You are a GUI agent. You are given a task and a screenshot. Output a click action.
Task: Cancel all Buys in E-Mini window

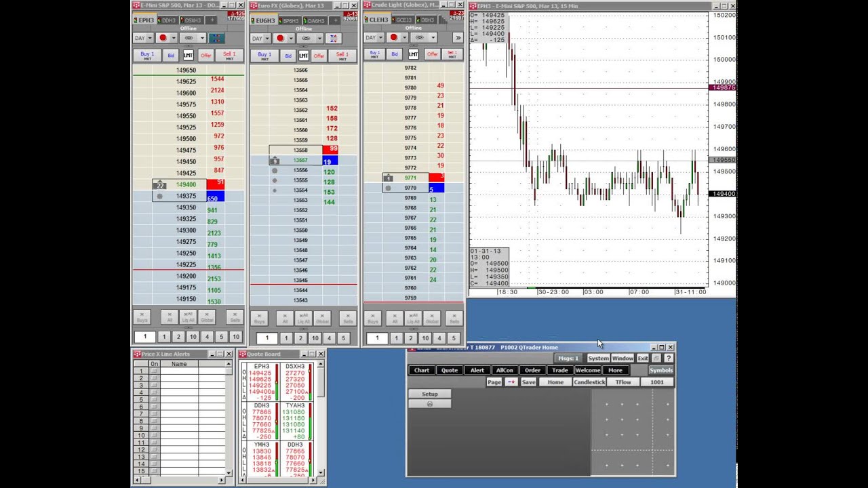click(142, 317)
